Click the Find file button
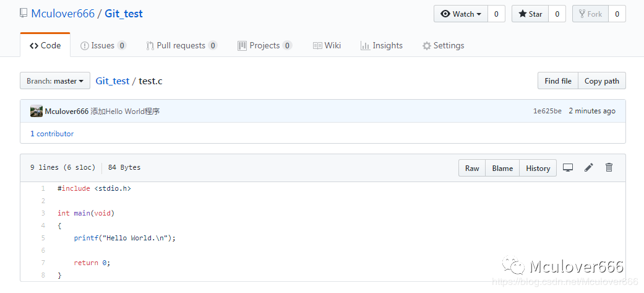This screenshot has width=644, height=293. [x=558, y=81]
